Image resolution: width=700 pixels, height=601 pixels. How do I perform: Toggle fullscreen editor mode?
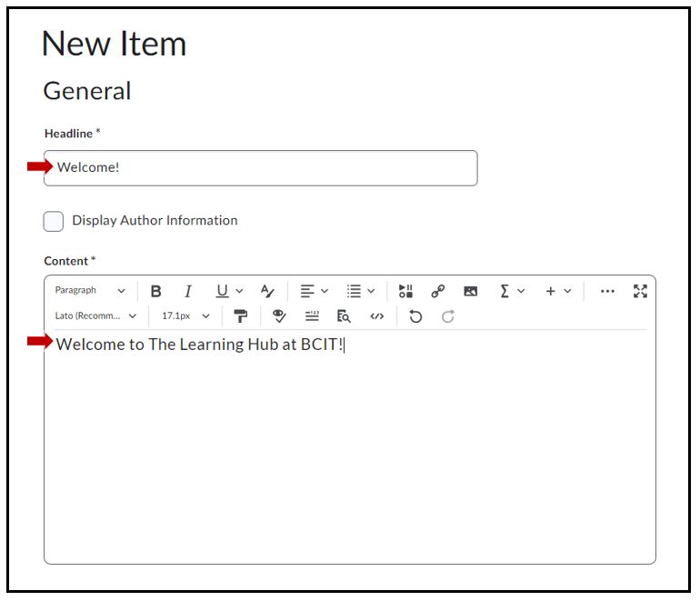(x=640, y=291)
